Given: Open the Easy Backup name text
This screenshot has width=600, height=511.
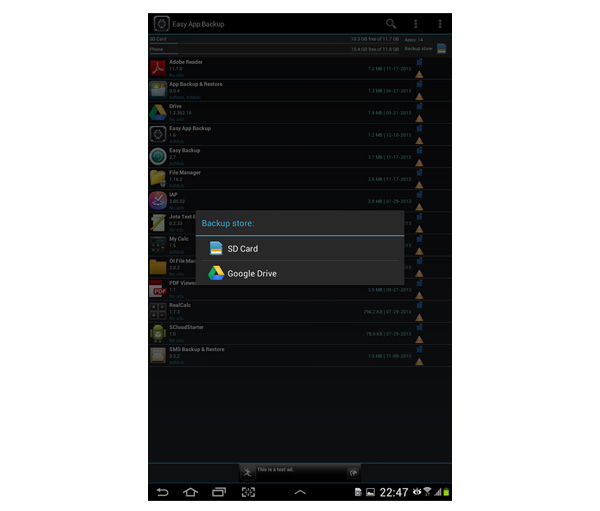Looking at the screenshot, I should tap(184, 150).
